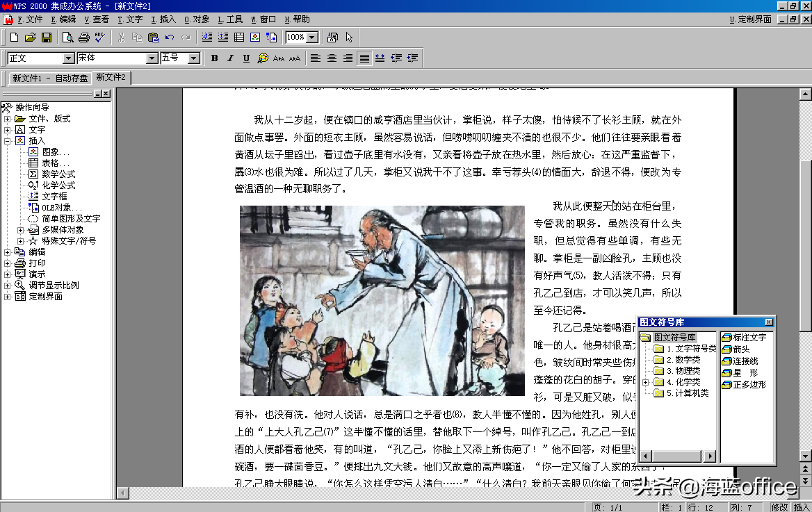Click the shrink character width icon
The height and width of the screenshot is (512, 812).
pyautogui.click(x=279, y=58)
